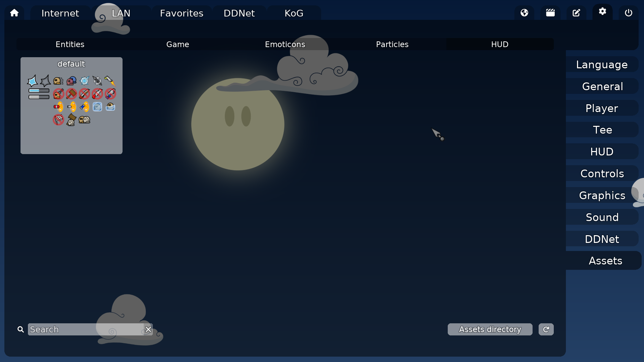Open the globe news icon

click(524, 13)
